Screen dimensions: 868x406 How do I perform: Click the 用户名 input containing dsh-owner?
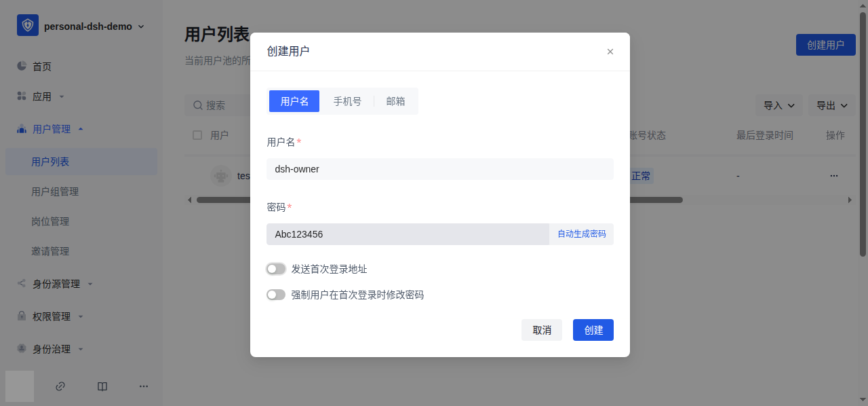[x=440, y=169]
